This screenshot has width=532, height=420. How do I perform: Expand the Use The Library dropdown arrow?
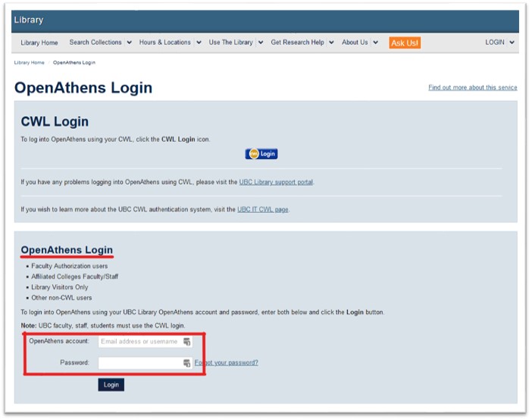click(x=261, y=42)
